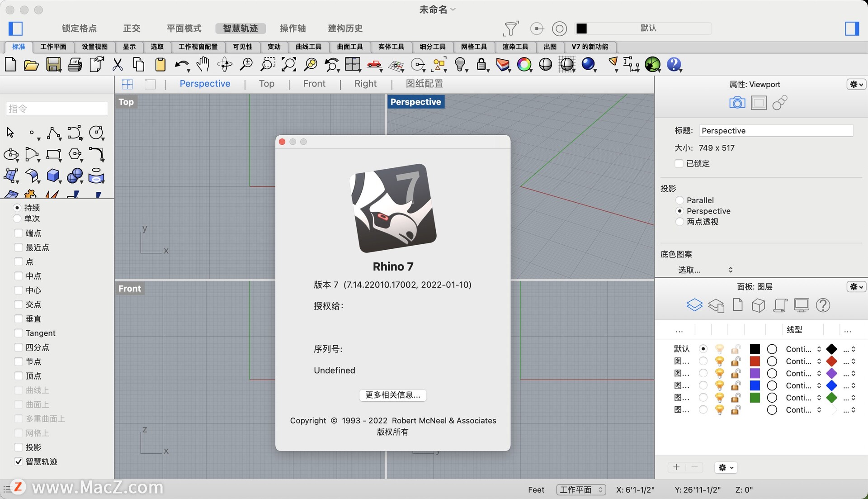Click the color wheel icon
Image resolution: width=868 pixels, height=499 pixels.
524,65
